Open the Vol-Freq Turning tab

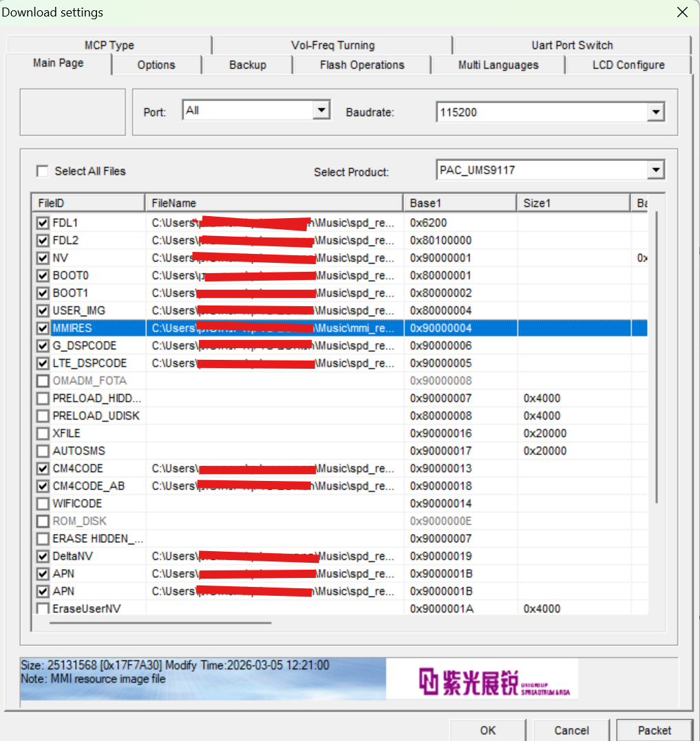tap(332, 45)
